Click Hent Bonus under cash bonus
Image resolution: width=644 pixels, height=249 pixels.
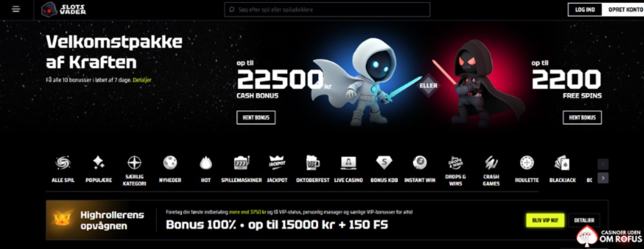256,118
